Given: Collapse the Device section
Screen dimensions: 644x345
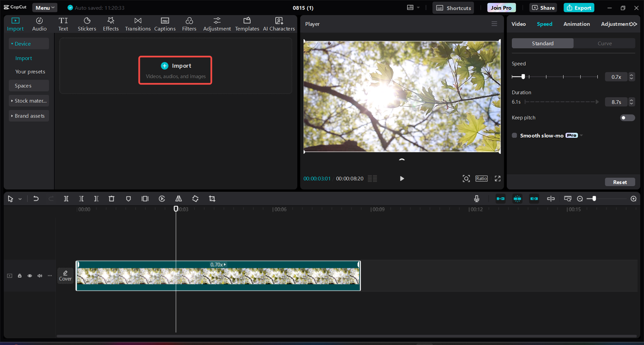Looking at the screenshot, I should 29,44.
